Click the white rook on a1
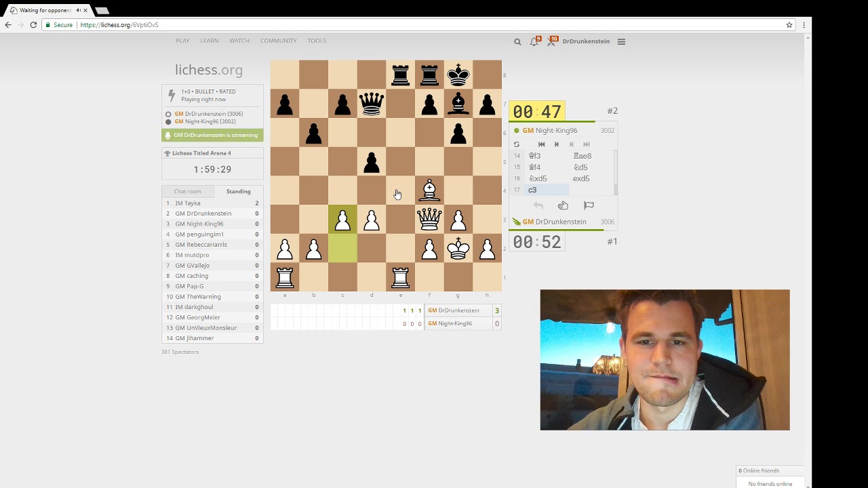The height and width of the screenshot is (488, 868). (x=285, y=277)
